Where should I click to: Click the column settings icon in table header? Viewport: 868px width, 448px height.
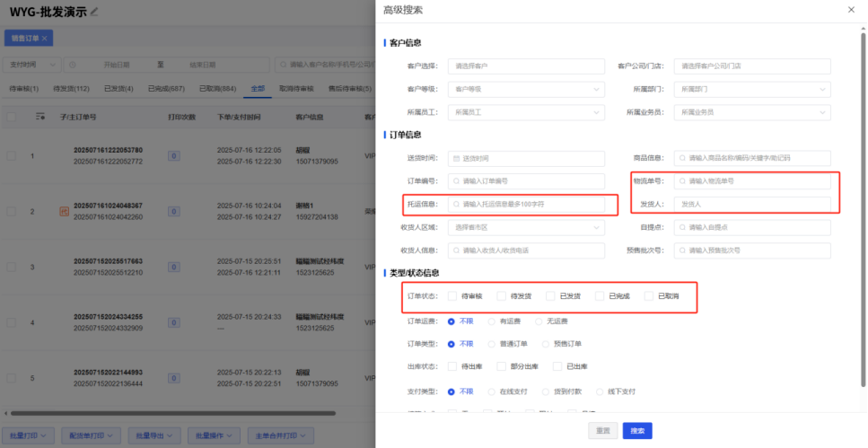(39, 117)
